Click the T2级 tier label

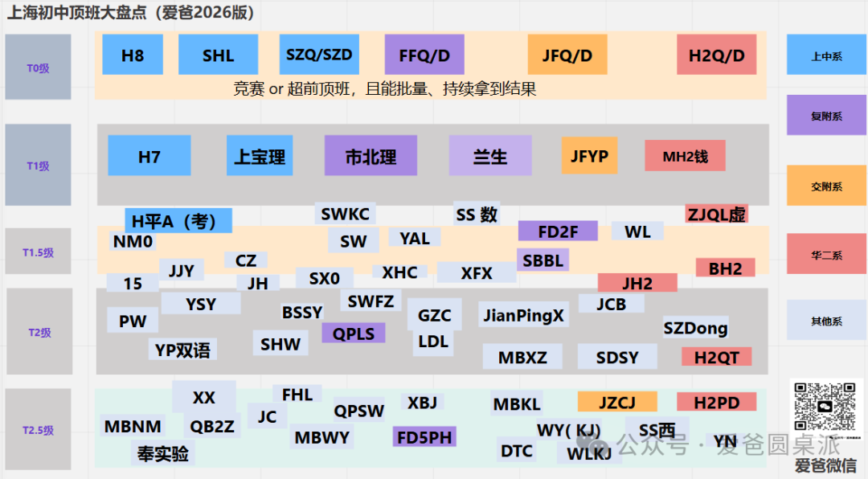[x=39, y=331]
